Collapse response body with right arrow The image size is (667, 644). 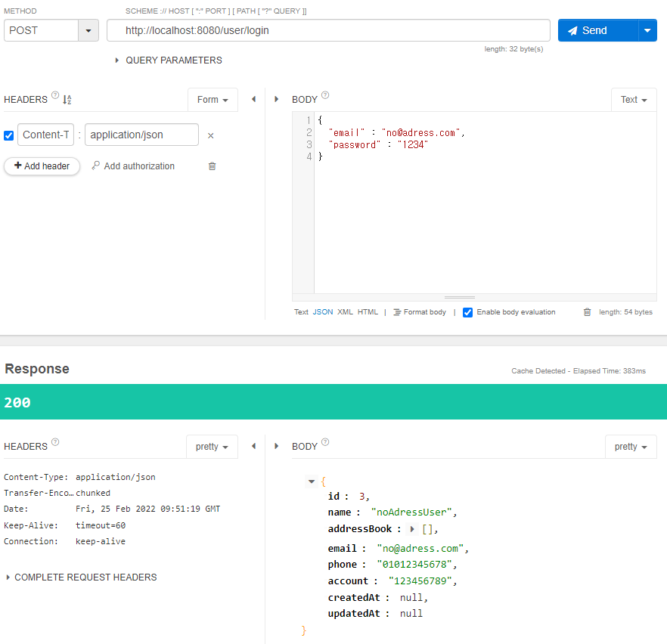pos(277,446)
